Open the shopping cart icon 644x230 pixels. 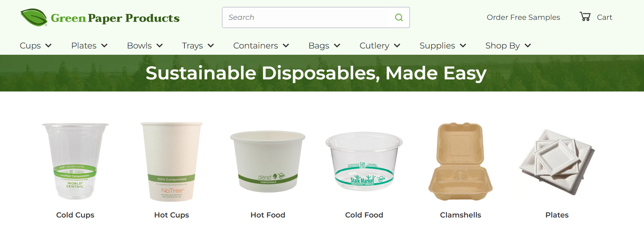[x=585, y=17]
